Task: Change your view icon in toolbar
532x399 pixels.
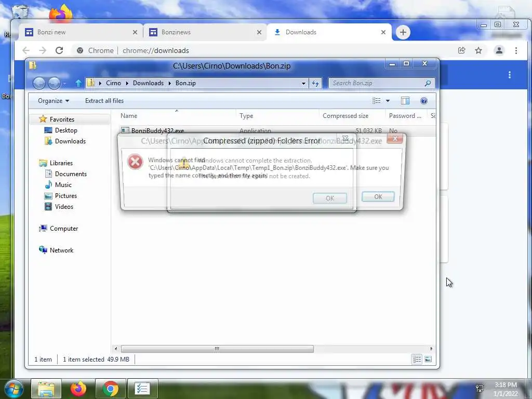Action: (376, 101)
